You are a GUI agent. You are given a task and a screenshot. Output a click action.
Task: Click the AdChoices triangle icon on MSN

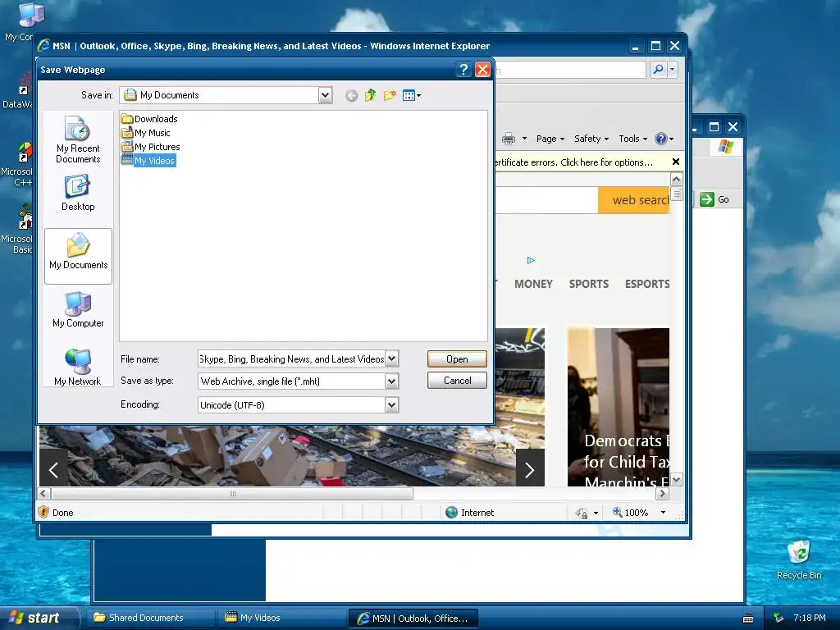531,260
